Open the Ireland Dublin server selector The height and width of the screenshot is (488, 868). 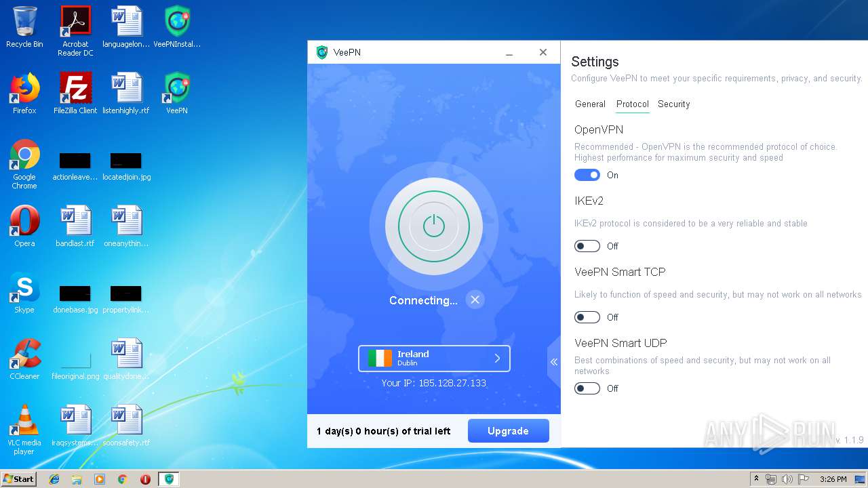(x=434, y=359)
